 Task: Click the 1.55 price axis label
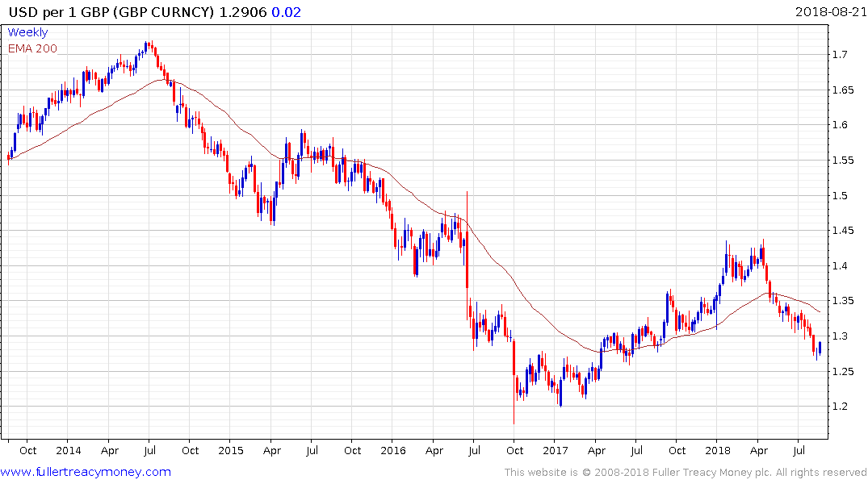(843, 161)
